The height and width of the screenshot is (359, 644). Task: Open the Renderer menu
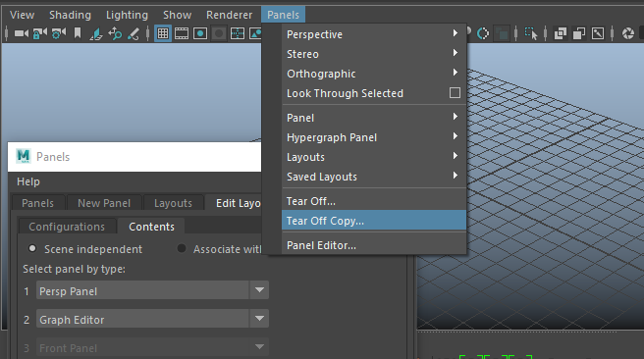coord(229,15)
